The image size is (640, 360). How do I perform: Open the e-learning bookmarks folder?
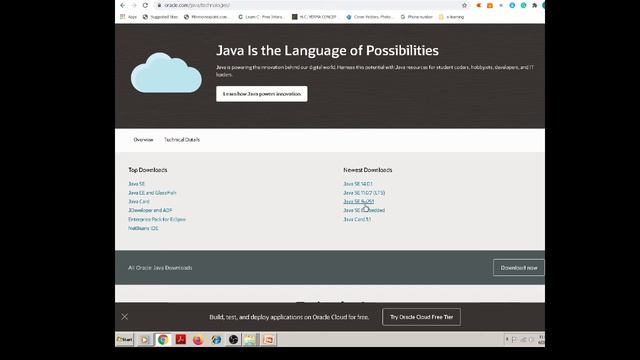point(451,17)
